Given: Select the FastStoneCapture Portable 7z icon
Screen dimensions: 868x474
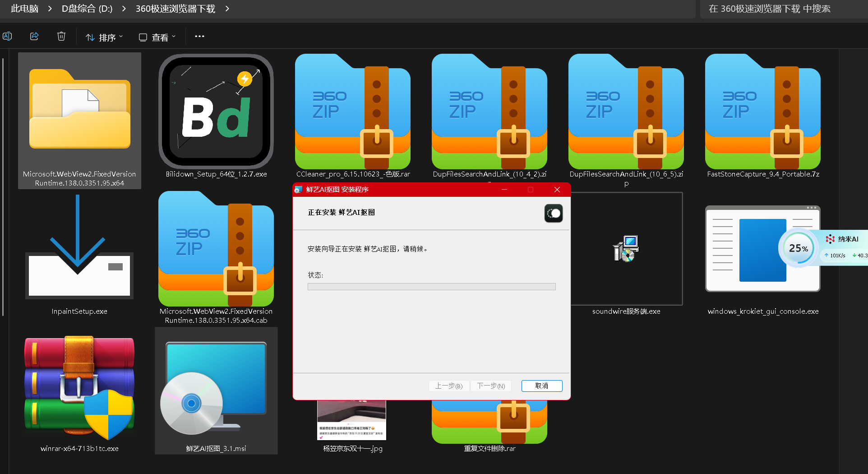Looking at the screenshot, I should tap(763, 112).
